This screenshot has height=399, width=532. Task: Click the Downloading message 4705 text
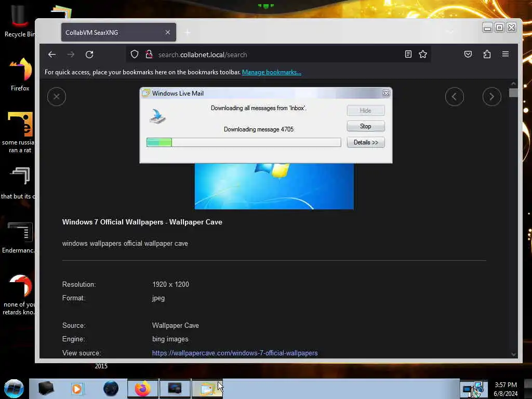[x=259, y=129]
